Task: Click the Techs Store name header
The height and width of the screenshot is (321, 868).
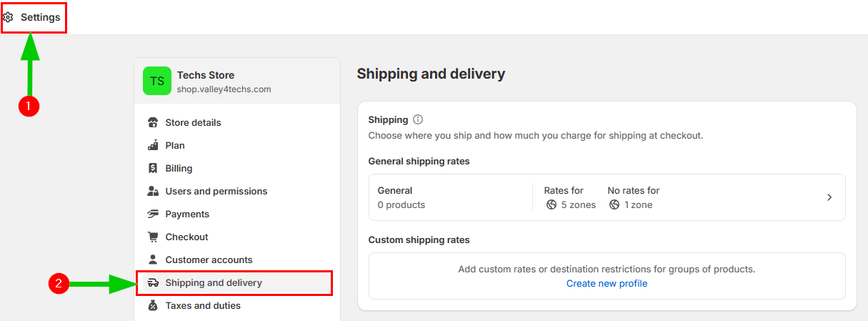Action: point(206,75)
